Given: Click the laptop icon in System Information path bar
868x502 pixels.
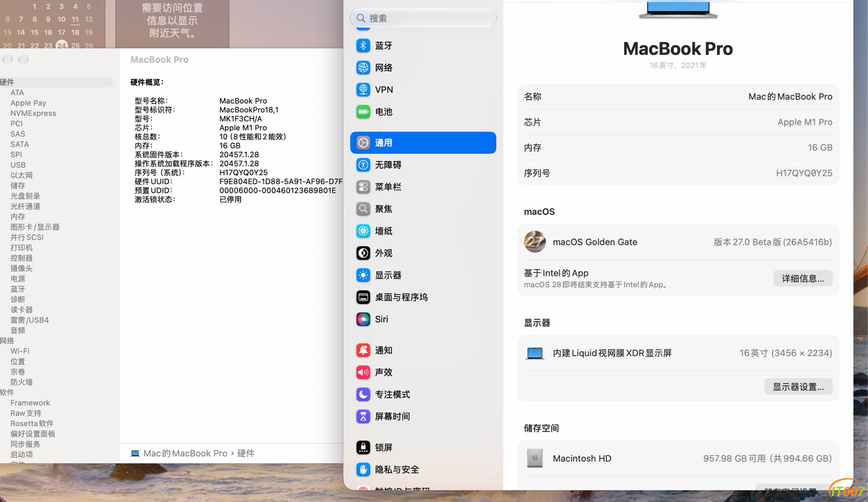Looking at the screenshot, I should pos(135,453).
